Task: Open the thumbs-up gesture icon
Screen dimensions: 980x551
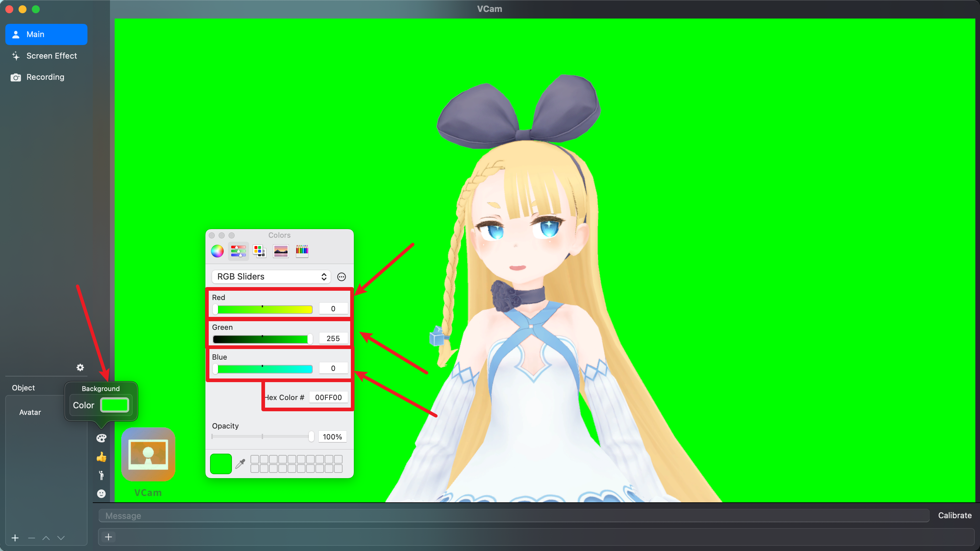Action: (x=101, y=457)
